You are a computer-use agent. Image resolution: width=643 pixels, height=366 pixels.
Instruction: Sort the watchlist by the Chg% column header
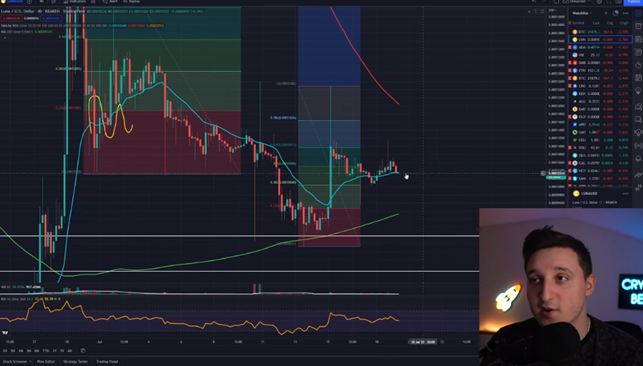tap(624, 23)
